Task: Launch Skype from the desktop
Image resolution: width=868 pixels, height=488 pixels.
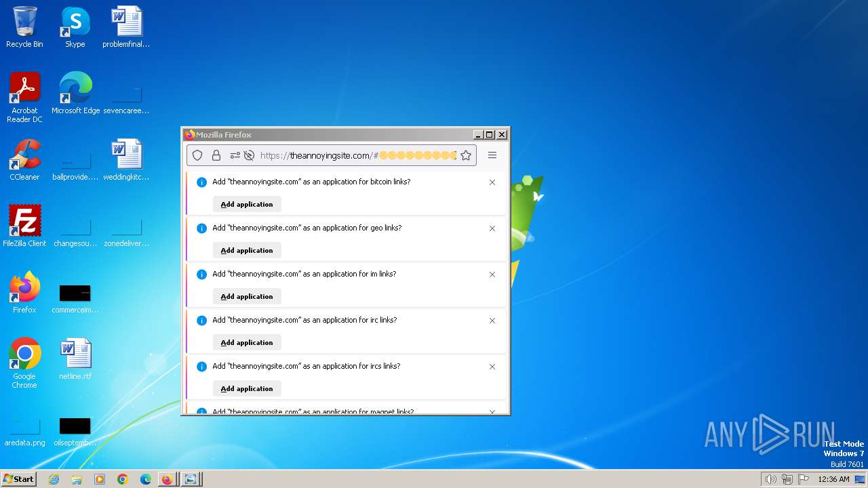Action: tap(75, 27)
